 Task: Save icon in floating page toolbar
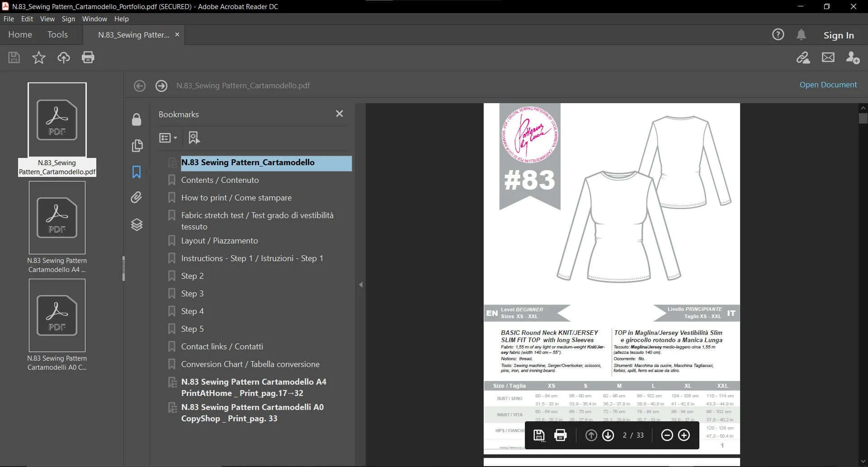coord(539,435)
